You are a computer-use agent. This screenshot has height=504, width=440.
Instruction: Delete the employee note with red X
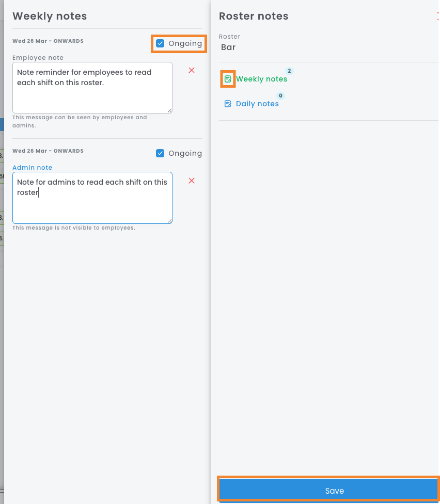(x=192, y=70)
